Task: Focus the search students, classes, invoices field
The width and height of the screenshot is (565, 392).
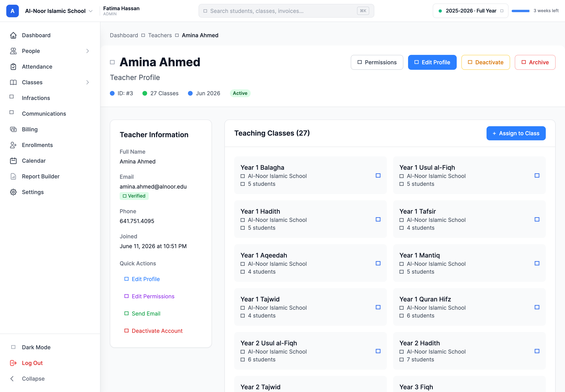Action: coord(286,11)
